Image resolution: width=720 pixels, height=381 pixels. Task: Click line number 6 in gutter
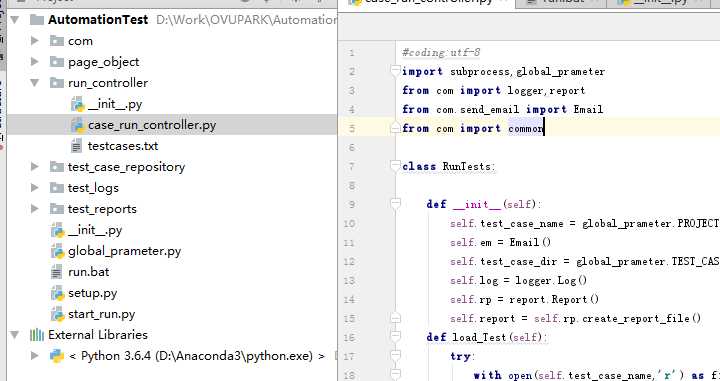pos(351,148)
